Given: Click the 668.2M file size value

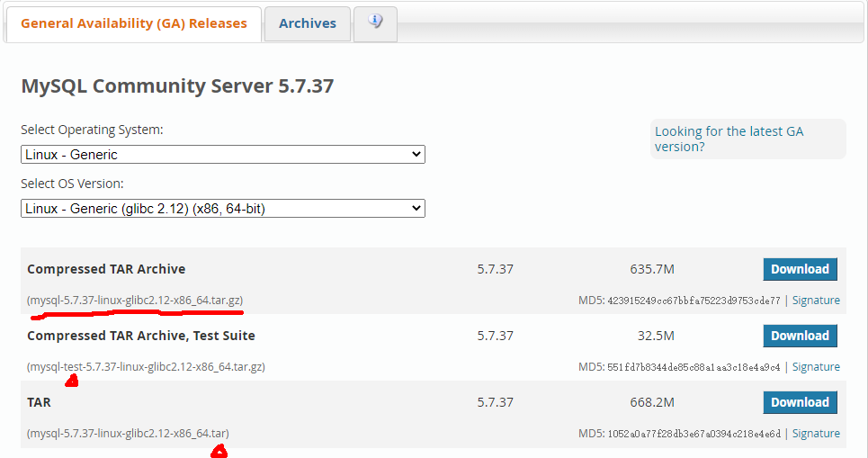Looking at the screenshot, I should point(652,402).
